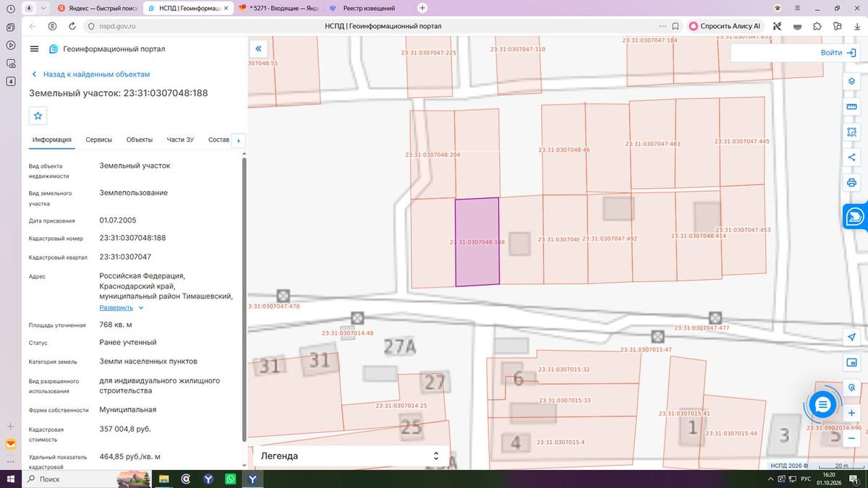The image size is (868, 488).
Task: Print the map using the printer icon
Action: (x=851, y=183)
